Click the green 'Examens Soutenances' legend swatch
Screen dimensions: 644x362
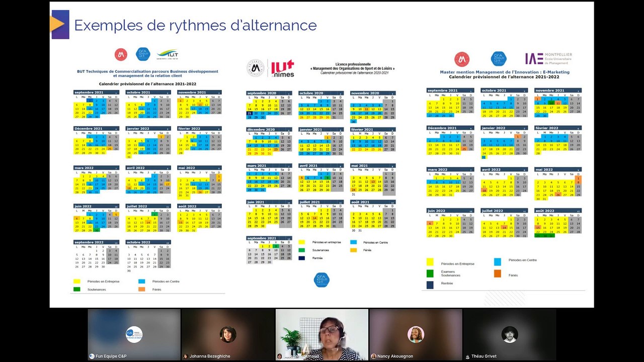tap(430, 274)
